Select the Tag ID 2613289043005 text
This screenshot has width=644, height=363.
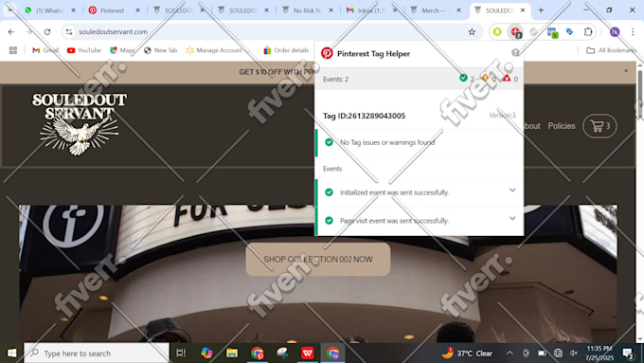(x=364, y=116)
